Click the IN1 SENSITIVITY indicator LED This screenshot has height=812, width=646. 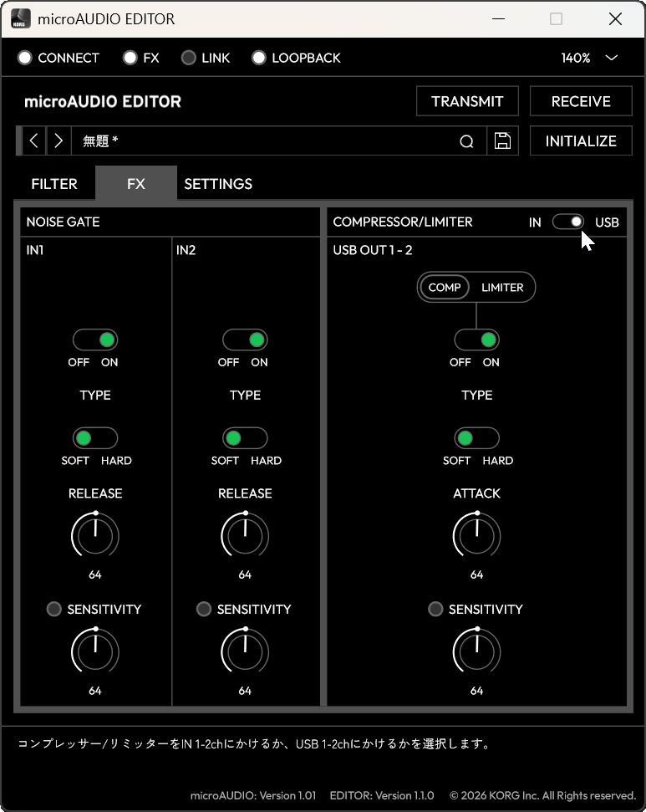53,609
